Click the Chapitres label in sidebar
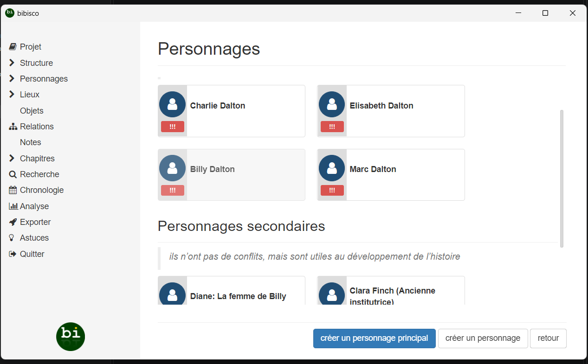Image resolution: width=588 pixels, height=364 pixels. click(x=37, y=159)
